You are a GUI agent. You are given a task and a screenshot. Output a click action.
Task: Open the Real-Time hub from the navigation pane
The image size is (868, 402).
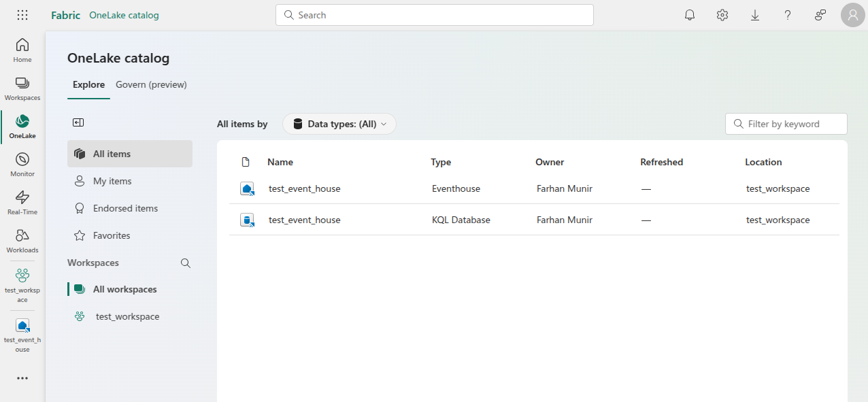(22, 201)
